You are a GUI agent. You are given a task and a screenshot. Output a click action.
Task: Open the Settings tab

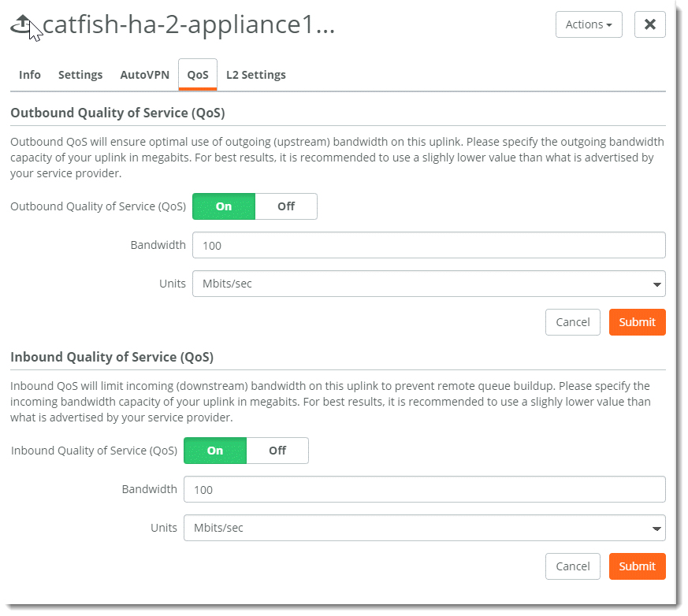coord(80,75)
